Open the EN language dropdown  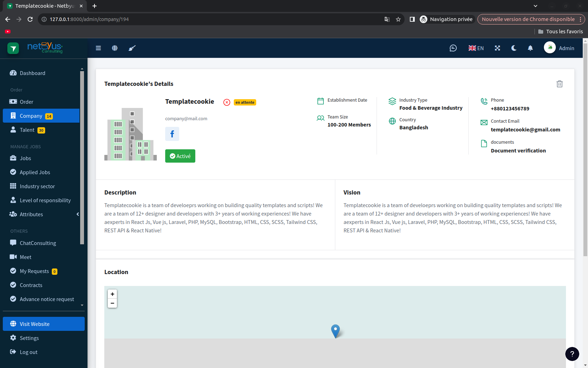[x=476, y=48]
